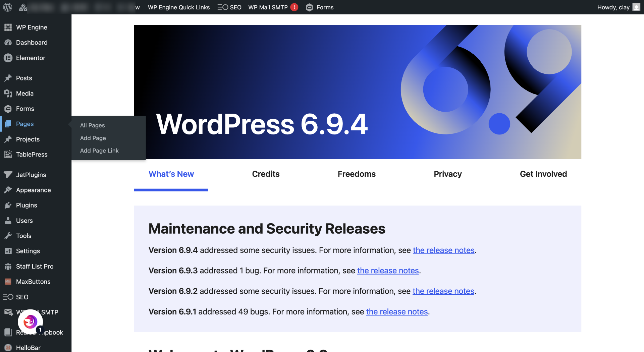Open Staff List Pro in the sidebar

click(x=36, y=267)
